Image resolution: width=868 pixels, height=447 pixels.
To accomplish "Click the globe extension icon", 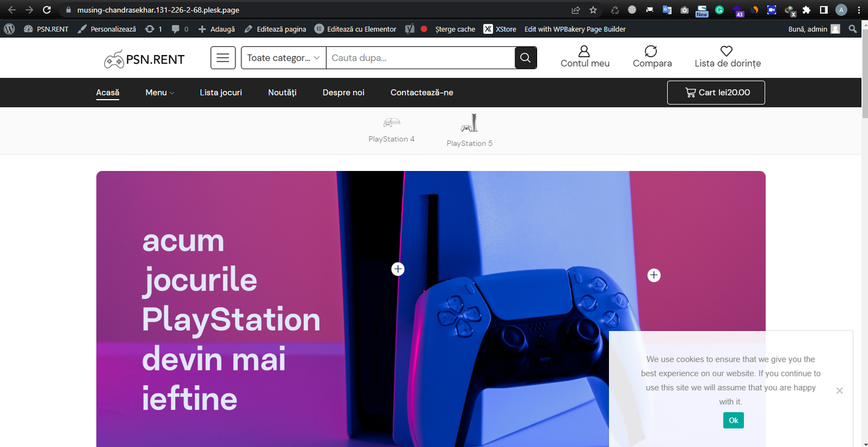I will [632, 10].
